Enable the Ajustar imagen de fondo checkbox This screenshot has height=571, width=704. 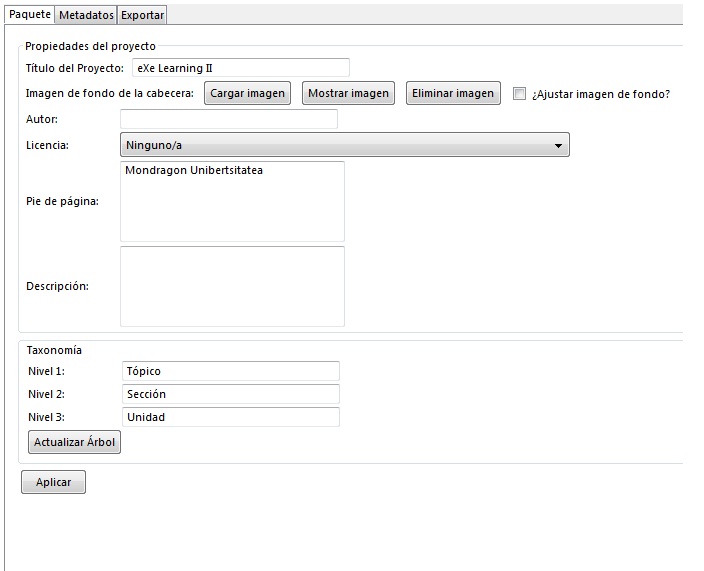tap(519, 94)
